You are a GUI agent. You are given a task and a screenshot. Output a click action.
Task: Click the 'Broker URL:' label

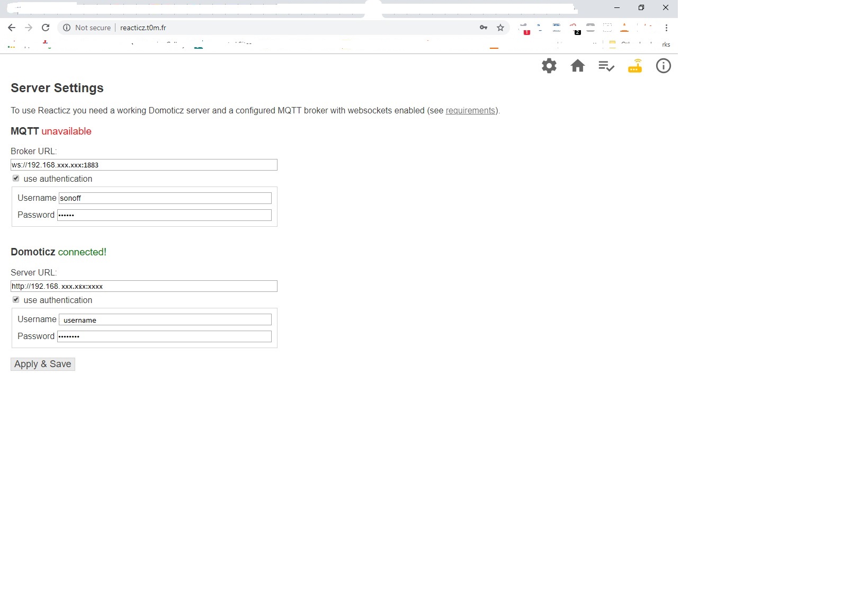point(34,152)
